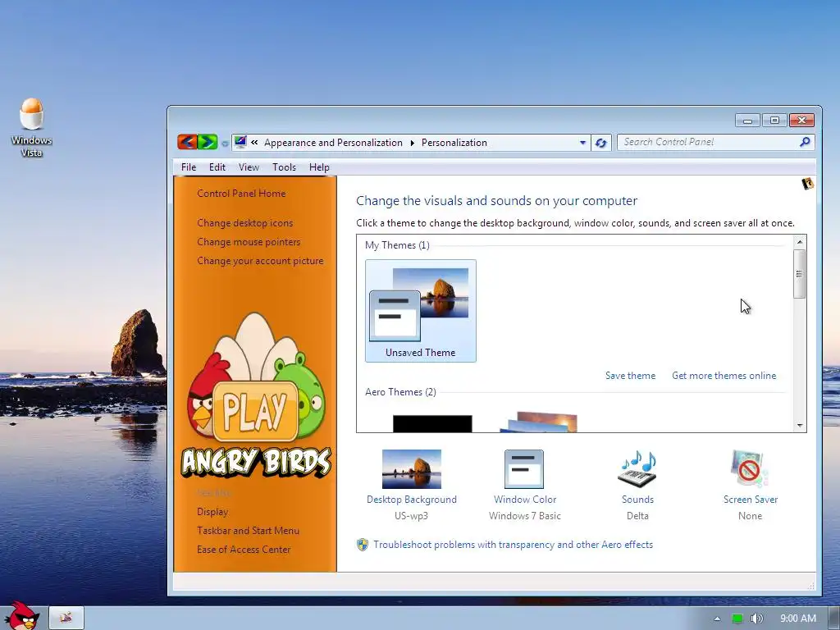This screenshot has height=630, width=840.
Task: Click Save theme
Action: pyautogui.click(x=631, y=376)
